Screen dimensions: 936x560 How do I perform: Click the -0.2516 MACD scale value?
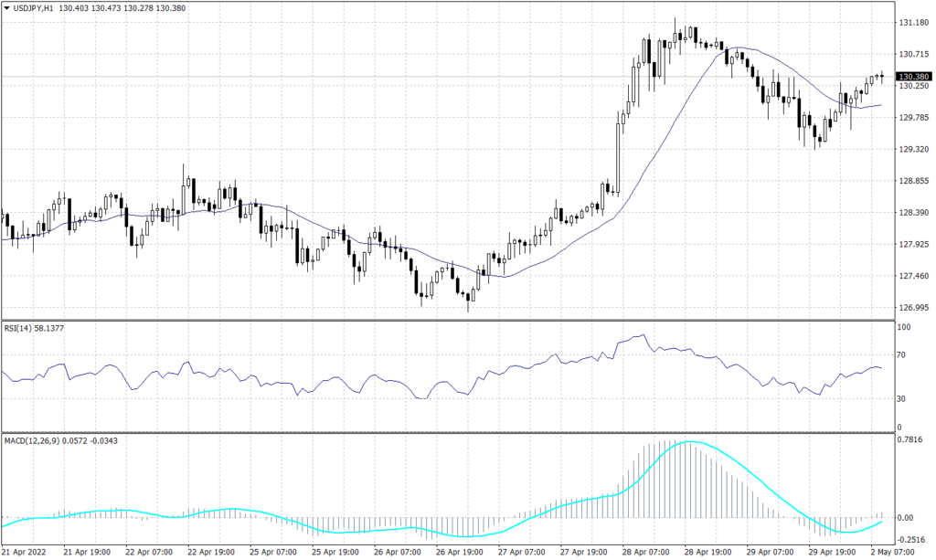tap(913, 538)
